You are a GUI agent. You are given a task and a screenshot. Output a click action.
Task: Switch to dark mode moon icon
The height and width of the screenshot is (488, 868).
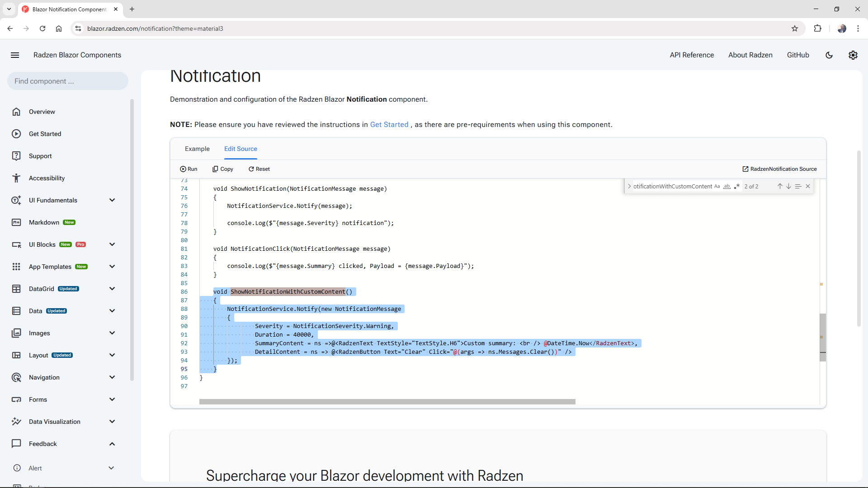click(829, 55)
